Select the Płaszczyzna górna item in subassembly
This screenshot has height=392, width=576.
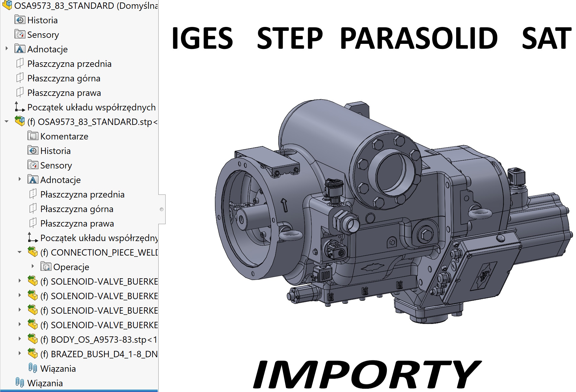(x=77, y=209)
